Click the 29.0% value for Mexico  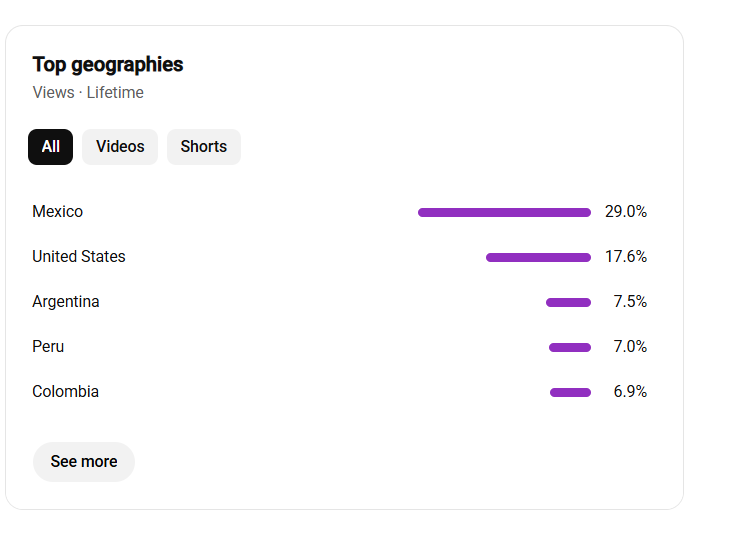coord(626,212)
